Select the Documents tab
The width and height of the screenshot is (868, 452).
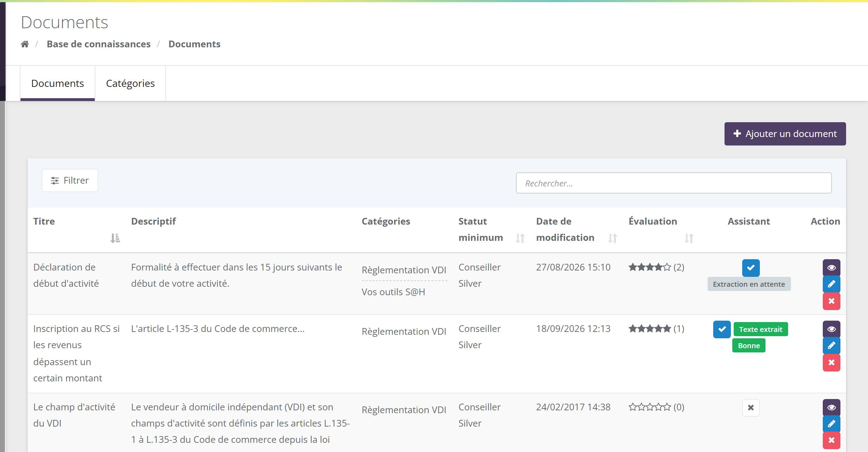point(58,83)
